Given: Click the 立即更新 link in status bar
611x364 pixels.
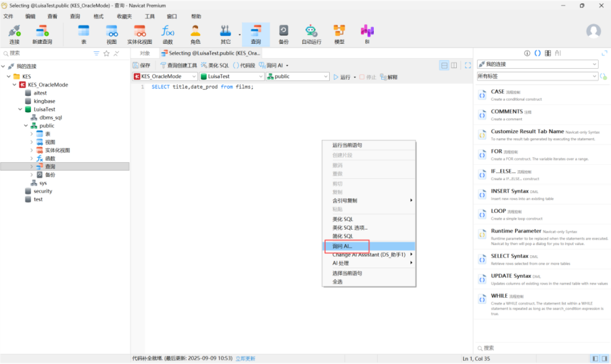Looking at the screenshot, I should click(245, 359).
